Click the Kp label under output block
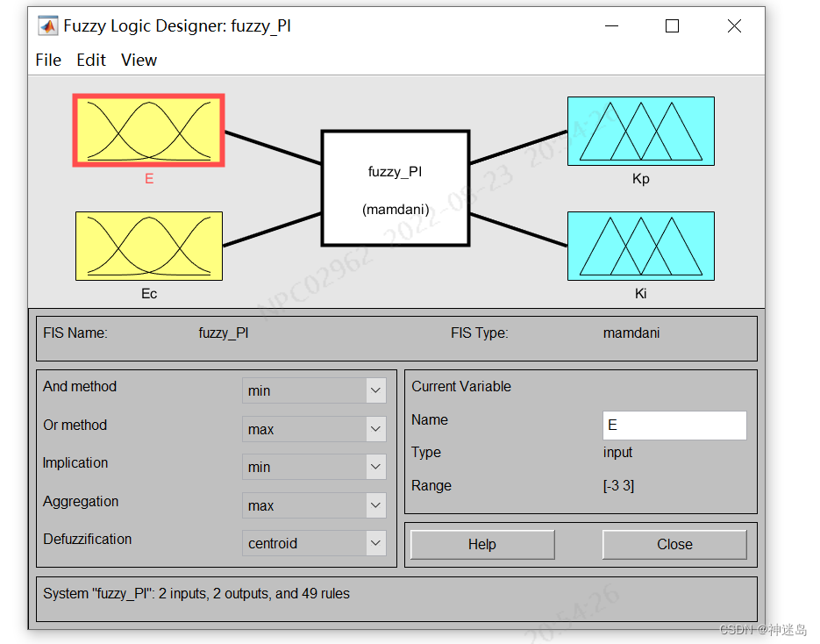 coord(640,179)
